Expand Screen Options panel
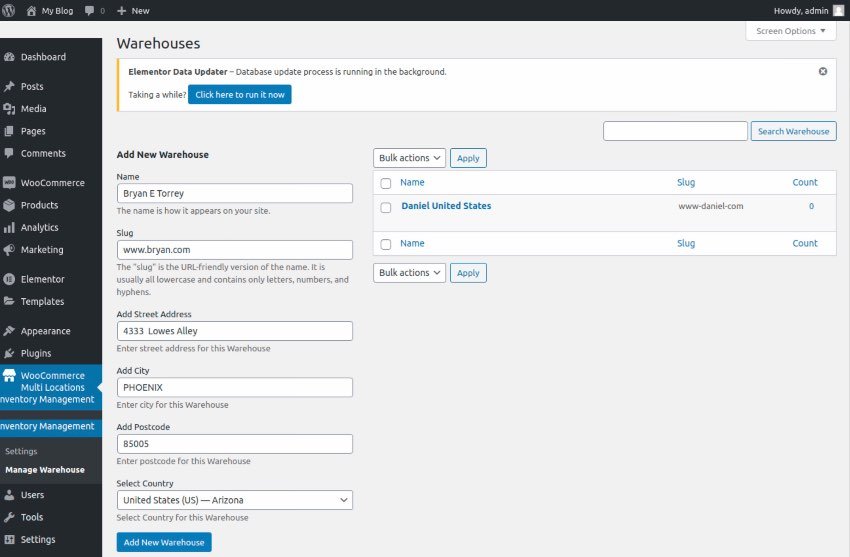Image resolution: width=850 pixels, height=557 pixels. click(x=791, y=31)
